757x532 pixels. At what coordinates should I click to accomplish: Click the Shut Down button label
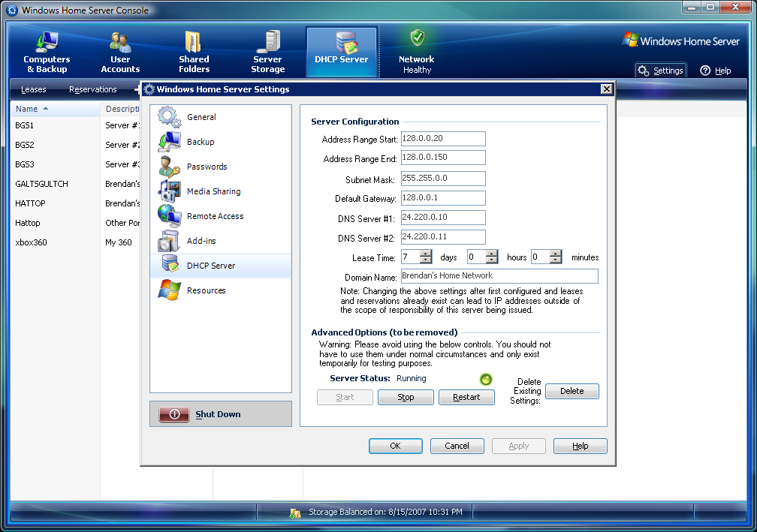click(218, 414)
